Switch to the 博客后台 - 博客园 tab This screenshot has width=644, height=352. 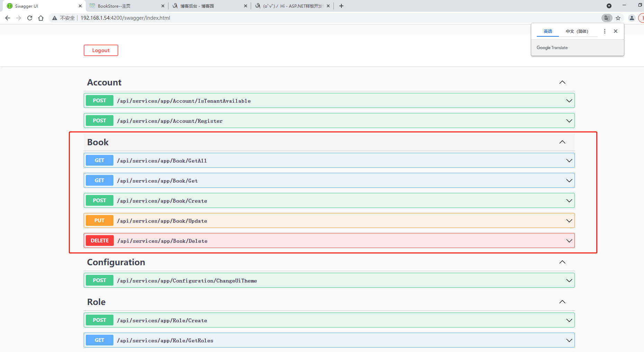pos(210,6)
